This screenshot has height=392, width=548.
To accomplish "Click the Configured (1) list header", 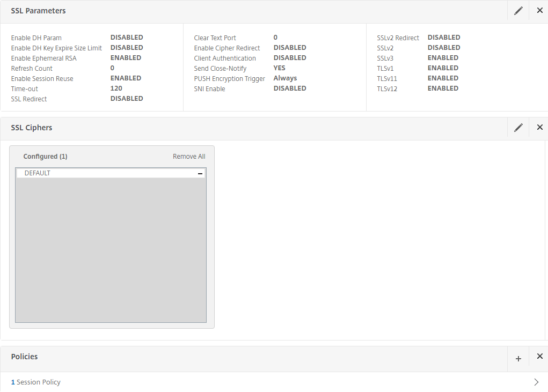I will pos(45,157).
